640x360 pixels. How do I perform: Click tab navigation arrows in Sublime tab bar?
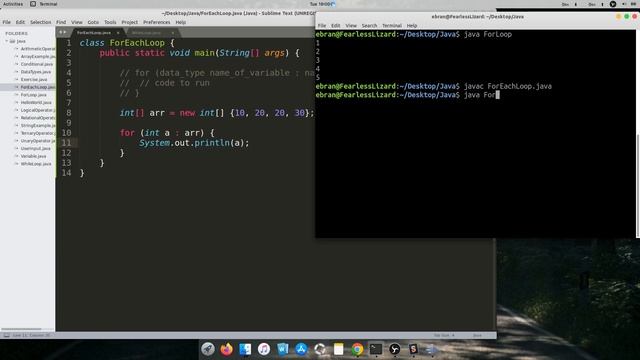point(62,32)
